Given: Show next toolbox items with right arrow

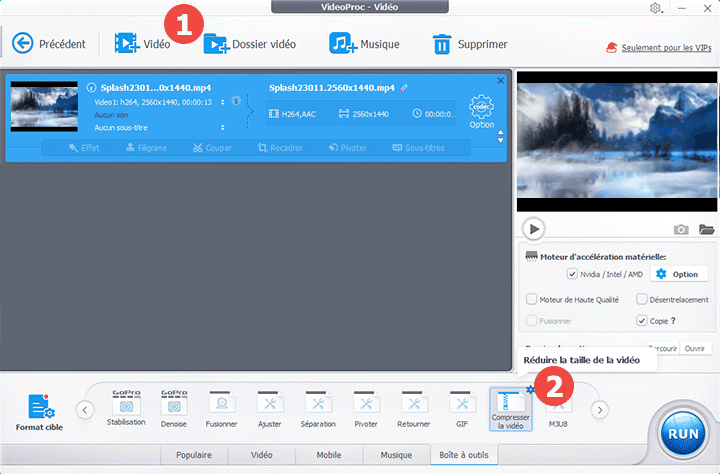Looking at the screenshot, I should [x=600, y=410].
